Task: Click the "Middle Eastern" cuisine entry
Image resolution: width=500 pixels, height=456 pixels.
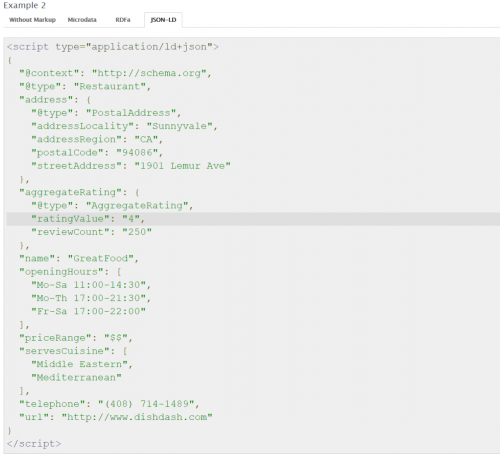Action: pos(82,364)
